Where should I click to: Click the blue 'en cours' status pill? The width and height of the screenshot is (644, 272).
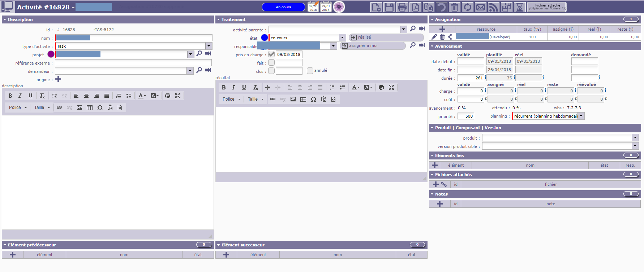coord(283,7)
